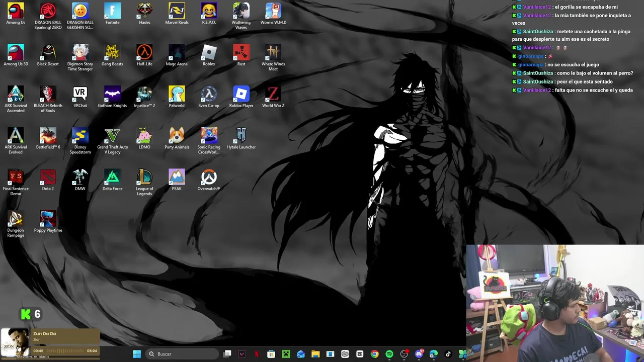This screenshot has width=644, height=362.
Task: Select the LDMO desktop icon
Action: click(x=144, y=139)
